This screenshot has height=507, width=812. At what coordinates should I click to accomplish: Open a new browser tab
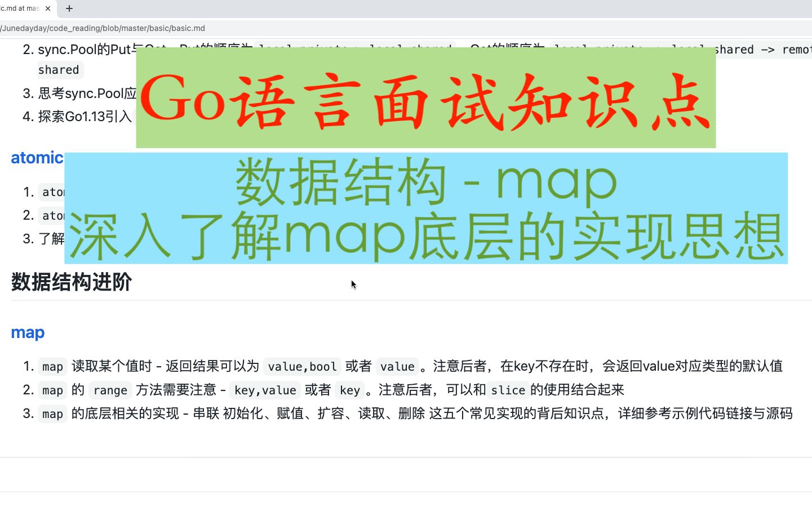[69, 8]
